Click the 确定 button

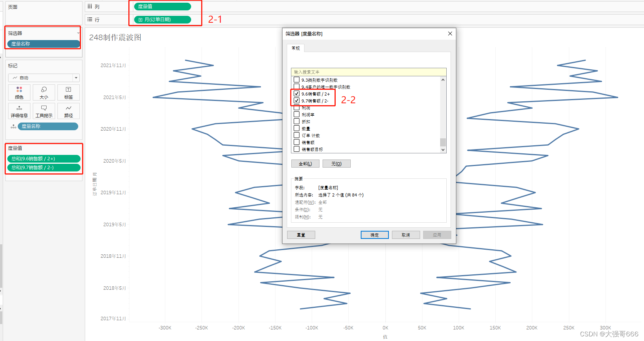click(x=375, y=235)
